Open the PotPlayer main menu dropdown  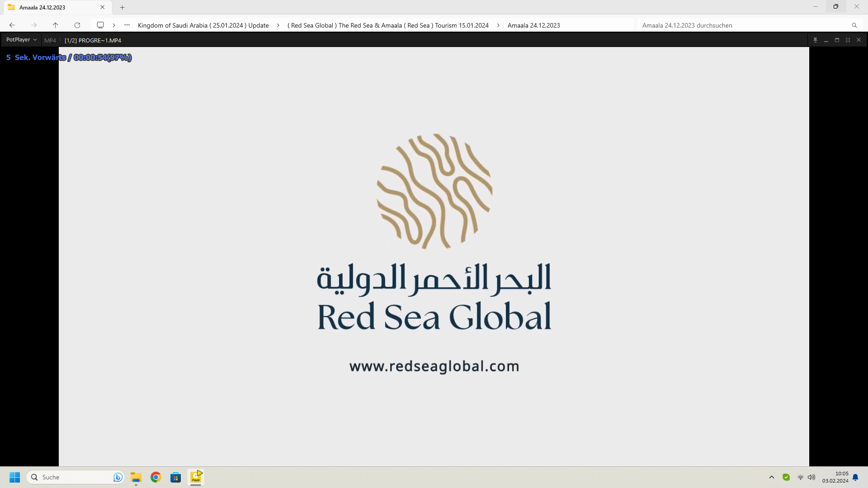[21, 40]
